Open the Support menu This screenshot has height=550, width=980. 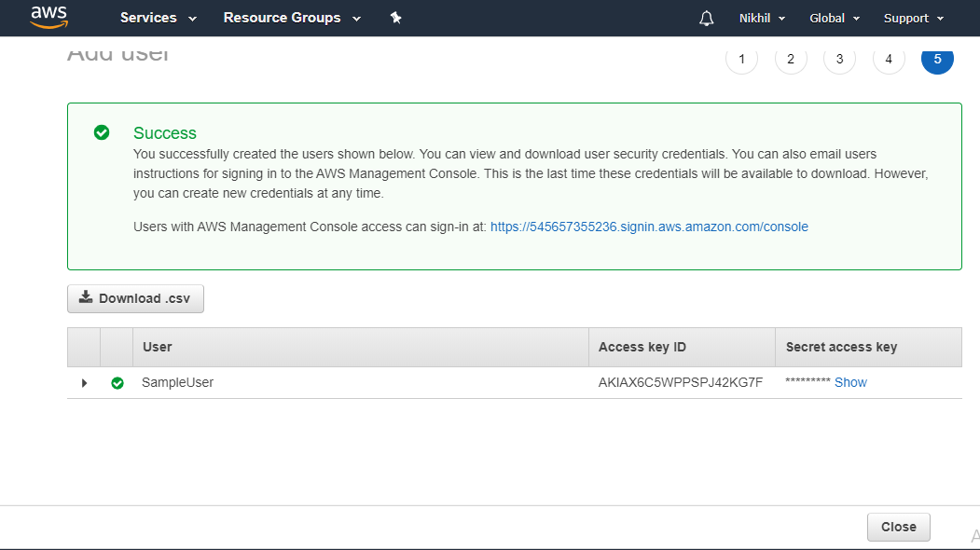tap(913, 18)
